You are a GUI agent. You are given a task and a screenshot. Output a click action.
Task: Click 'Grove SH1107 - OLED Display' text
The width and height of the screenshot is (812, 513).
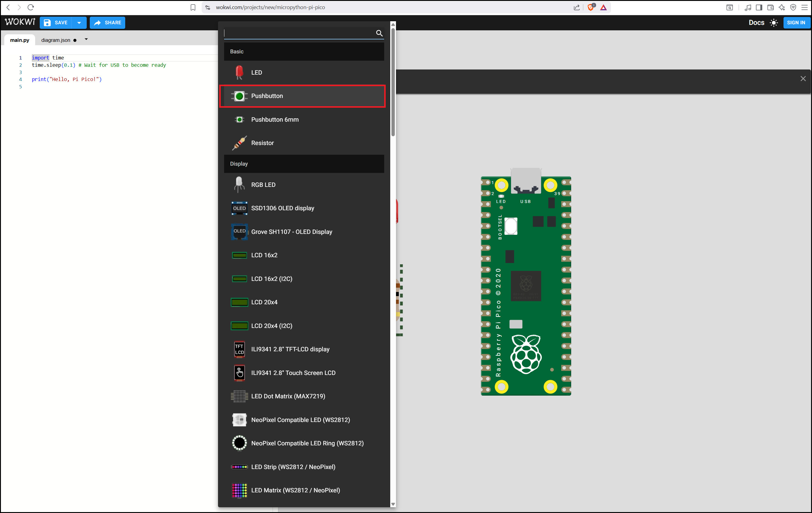[x=292, y=232]
